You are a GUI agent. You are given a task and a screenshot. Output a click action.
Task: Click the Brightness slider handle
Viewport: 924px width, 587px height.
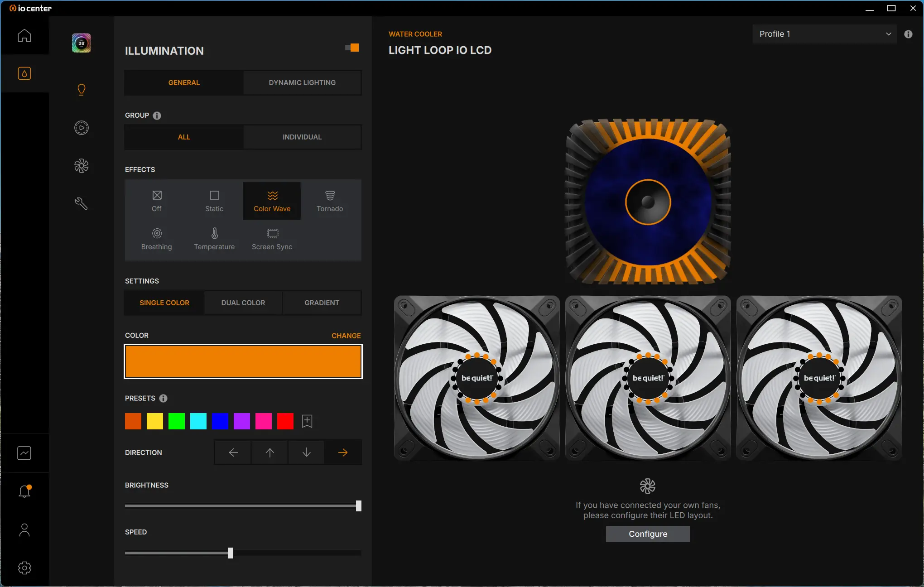(359, 506)
